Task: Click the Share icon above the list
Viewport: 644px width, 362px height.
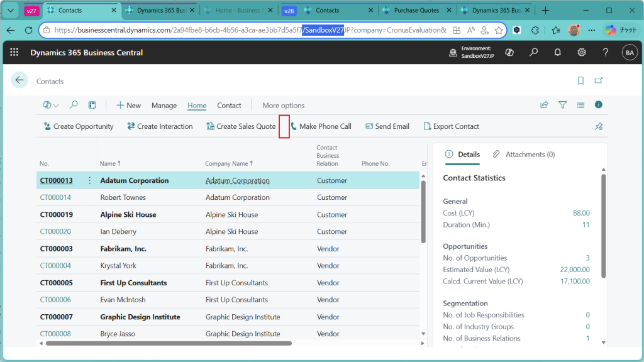Action: [545, 105]
